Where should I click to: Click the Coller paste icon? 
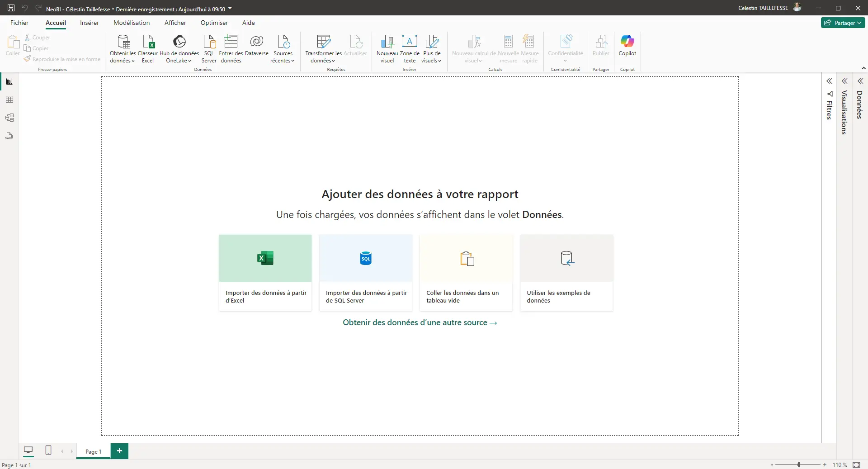point(13,42)
